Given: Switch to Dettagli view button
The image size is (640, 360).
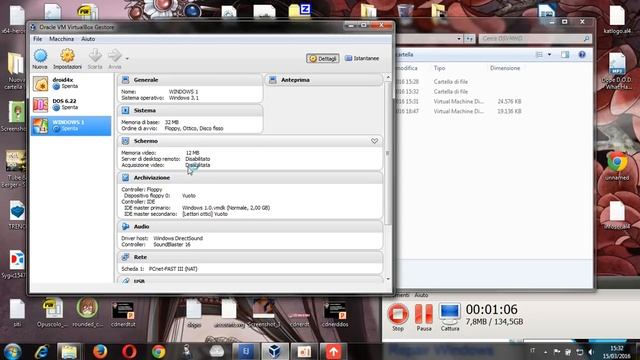Looking at the screenshot, I should pyautogui.click(x=322, y=58).
